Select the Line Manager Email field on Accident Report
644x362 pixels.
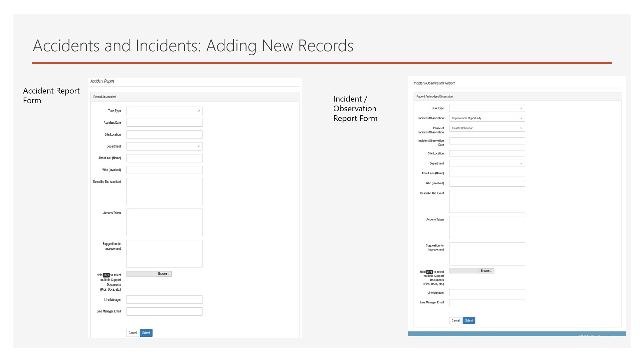tap(164, 311)
